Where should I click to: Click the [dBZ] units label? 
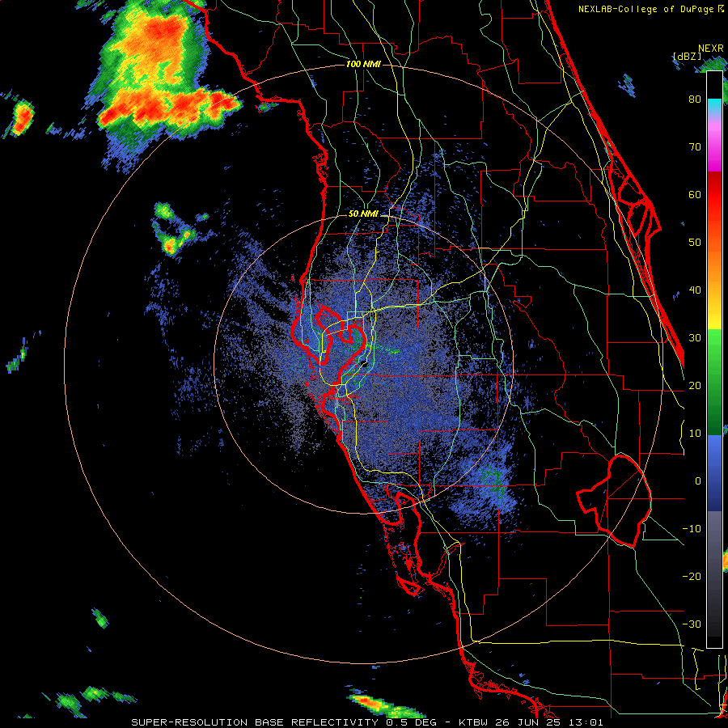687,57
